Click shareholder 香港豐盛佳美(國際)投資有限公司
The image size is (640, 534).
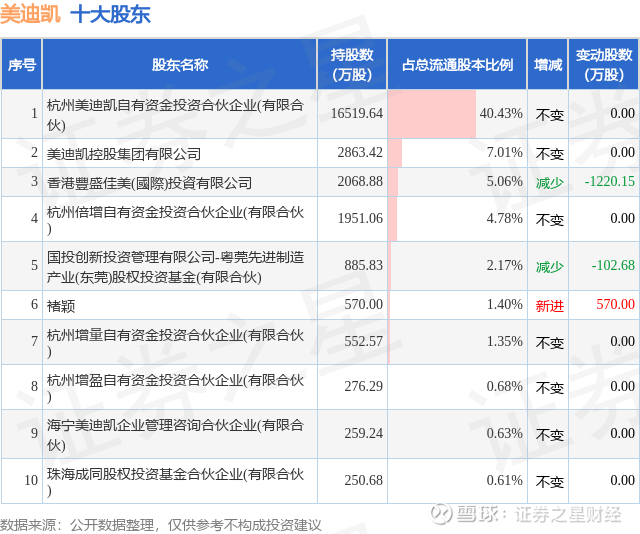(x=149, y=183)
